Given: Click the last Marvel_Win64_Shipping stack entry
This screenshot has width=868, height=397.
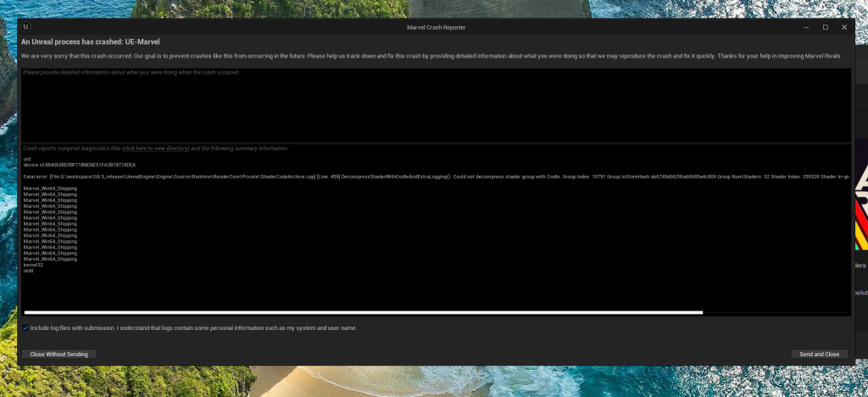Looking at the screenshot, I should (x=50, y=259).
